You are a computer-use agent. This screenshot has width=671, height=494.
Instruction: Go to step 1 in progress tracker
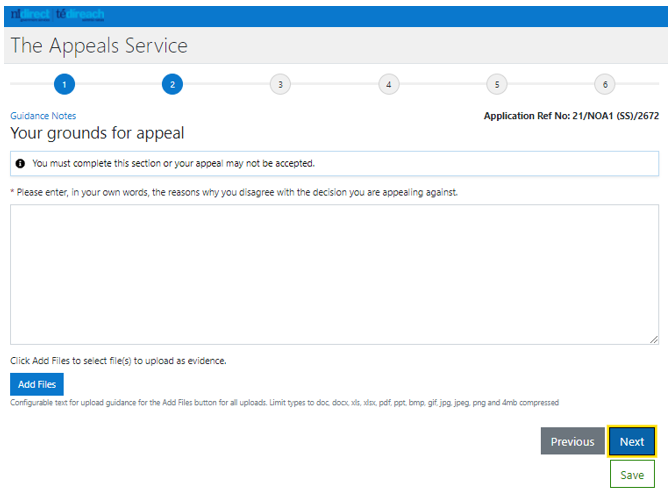pyautogui.click(x=64, y=84)
